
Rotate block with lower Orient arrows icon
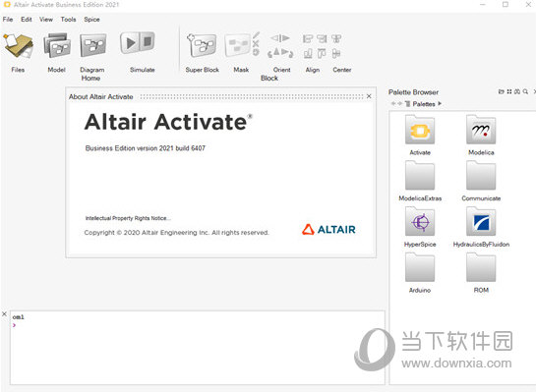280,53
